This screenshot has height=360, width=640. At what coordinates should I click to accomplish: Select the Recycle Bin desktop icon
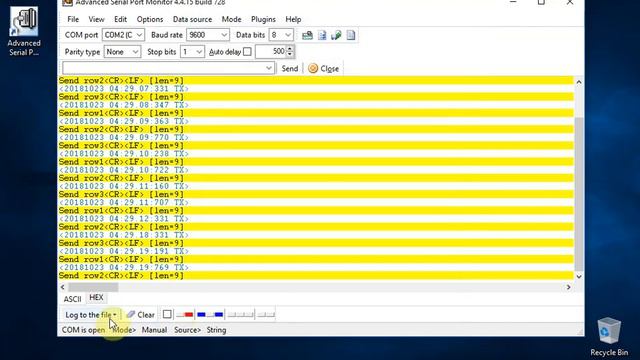tap(609, 336)
